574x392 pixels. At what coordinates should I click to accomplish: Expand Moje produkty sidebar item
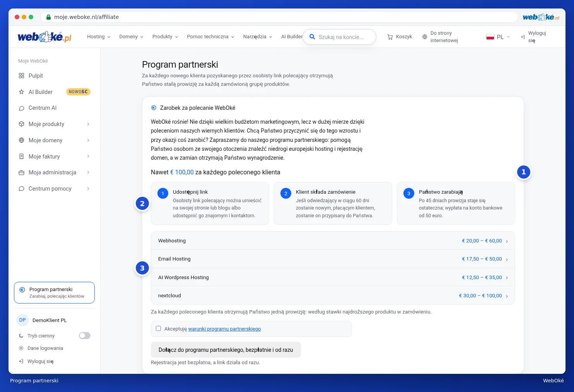point(54,124)
